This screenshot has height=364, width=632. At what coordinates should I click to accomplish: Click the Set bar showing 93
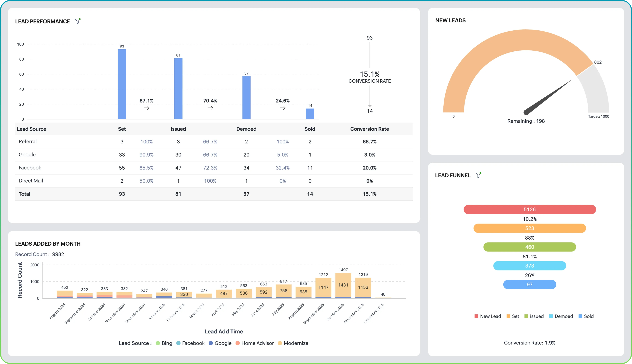(x=122, y=84)
